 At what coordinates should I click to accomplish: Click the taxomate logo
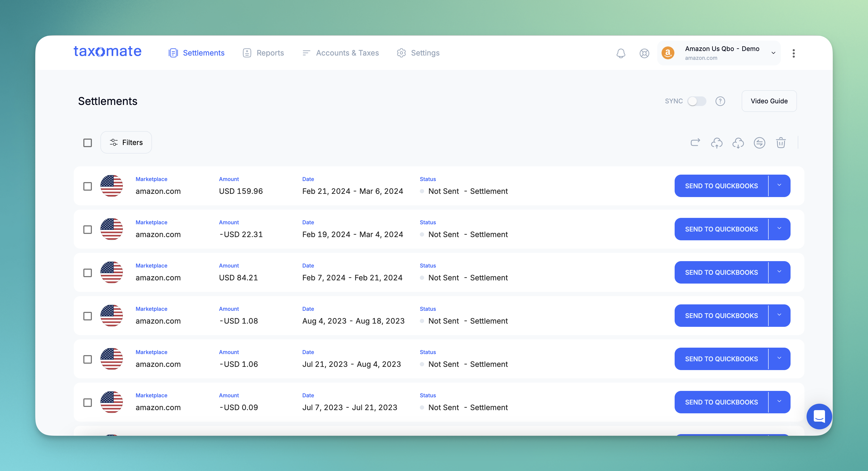click(x=107, y=51)
